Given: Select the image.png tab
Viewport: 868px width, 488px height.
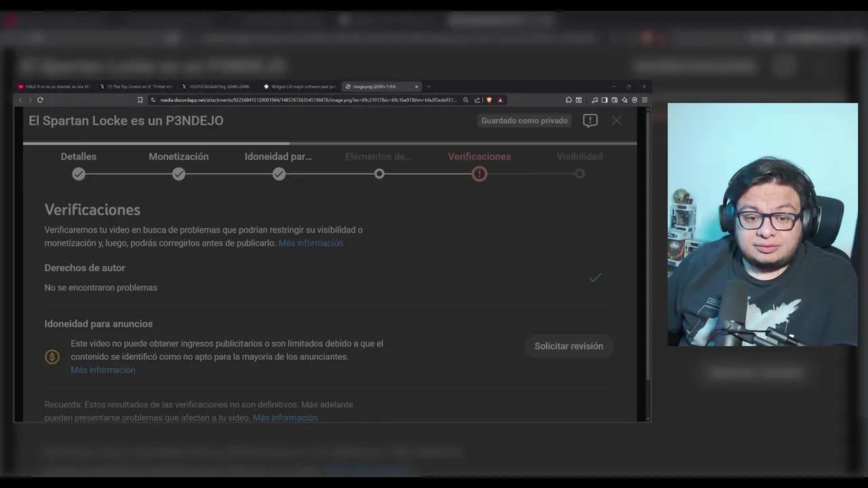Looking at the screenshot, I should pyautogui.click(x=382, y=87).
